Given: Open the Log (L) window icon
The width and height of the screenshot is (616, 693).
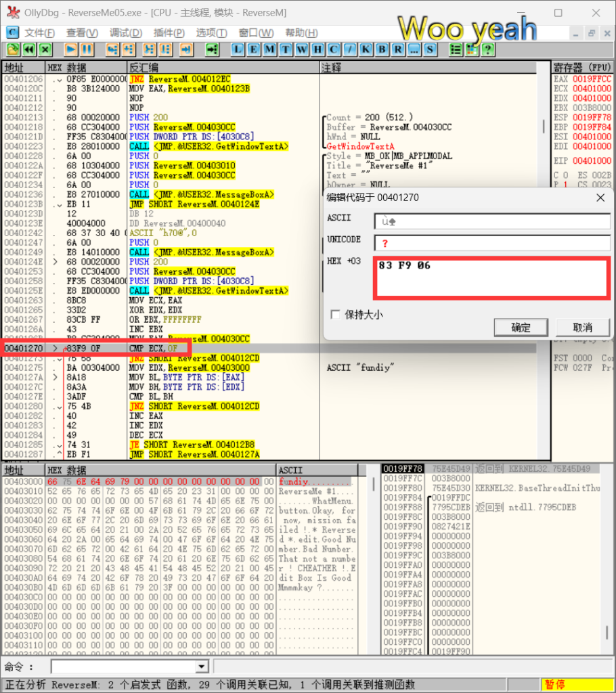Looking at the screenshot, I should [239, 49].
